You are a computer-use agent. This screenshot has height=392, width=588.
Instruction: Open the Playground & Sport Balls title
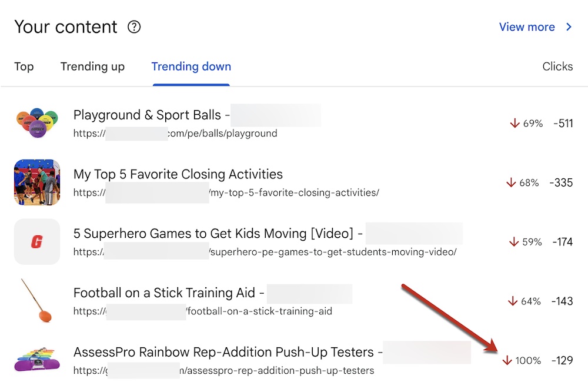tap(147, 115)
